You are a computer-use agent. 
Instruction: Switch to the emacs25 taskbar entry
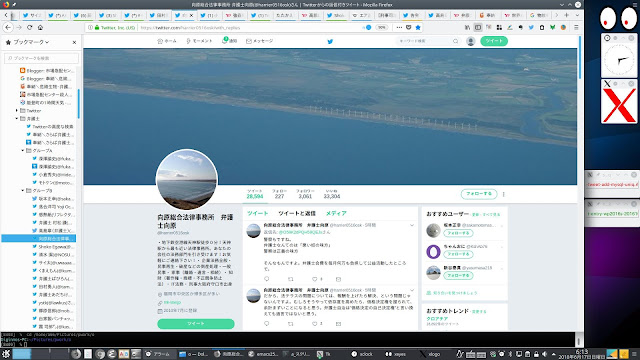coord(263,354)
